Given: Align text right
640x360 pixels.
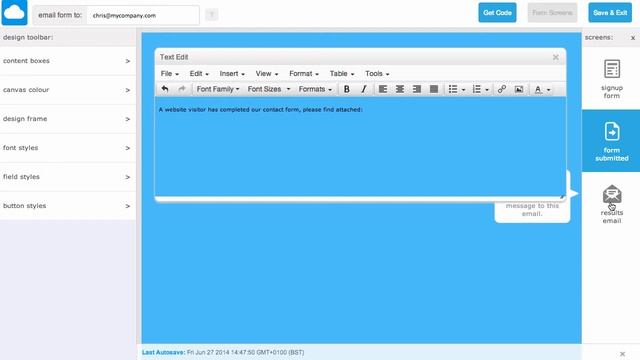Looking at the screenshot, I should [x=417, y=89].
